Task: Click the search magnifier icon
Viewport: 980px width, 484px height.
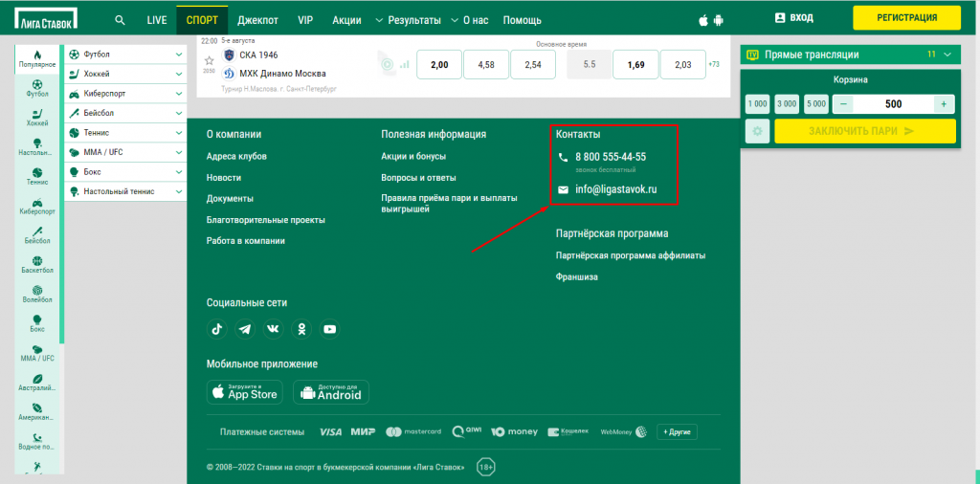Action: pyautogui.click(x=120, y=19)
